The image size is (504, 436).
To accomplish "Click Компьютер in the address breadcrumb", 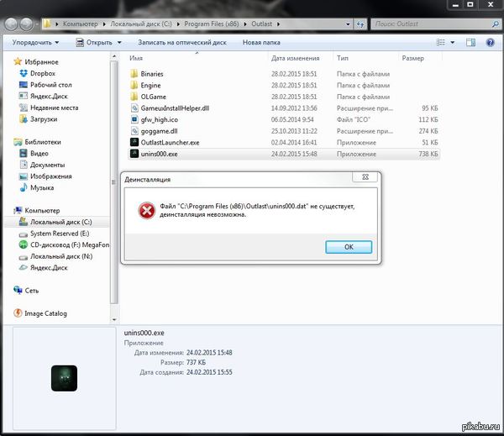I will pyautogui.click(x=80, y=24).
